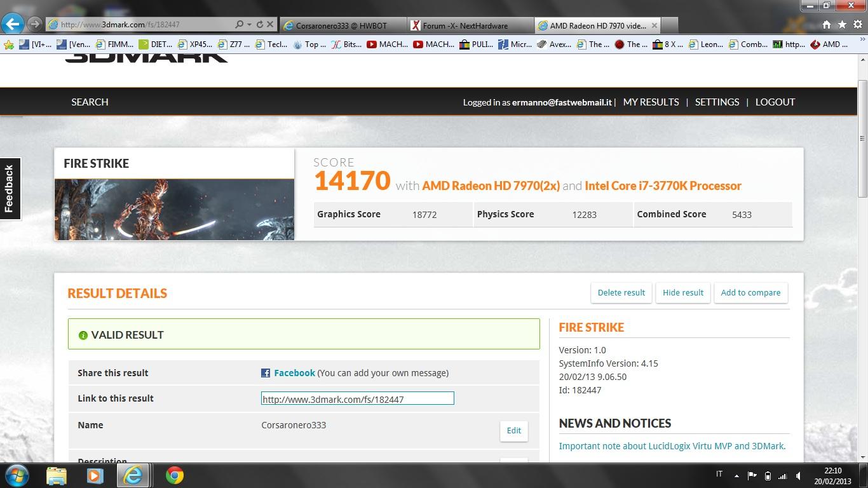Open SETTINGS in the navigation bar
The image size is (868, 488).
coord(717,102)
